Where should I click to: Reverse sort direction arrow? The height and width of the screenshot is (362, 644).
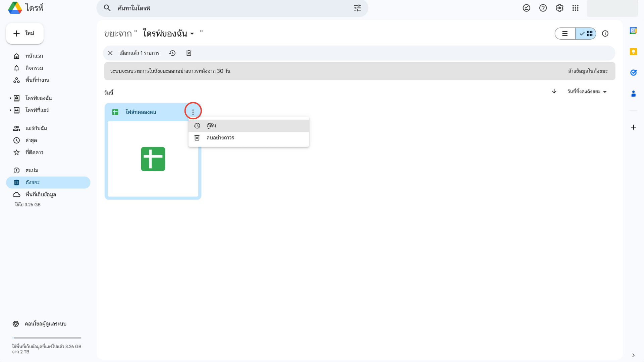tap(554, 91)
